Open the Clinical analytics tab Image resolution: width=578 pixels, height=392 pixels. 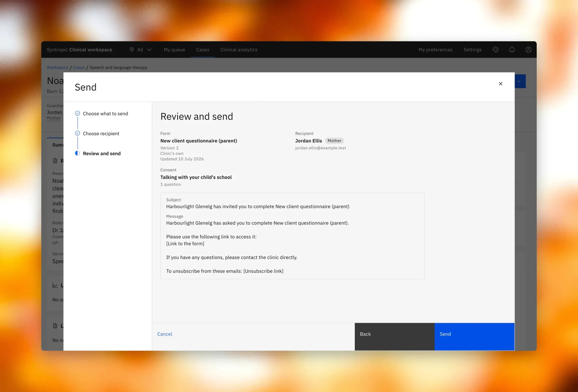(x=239, y=50)
